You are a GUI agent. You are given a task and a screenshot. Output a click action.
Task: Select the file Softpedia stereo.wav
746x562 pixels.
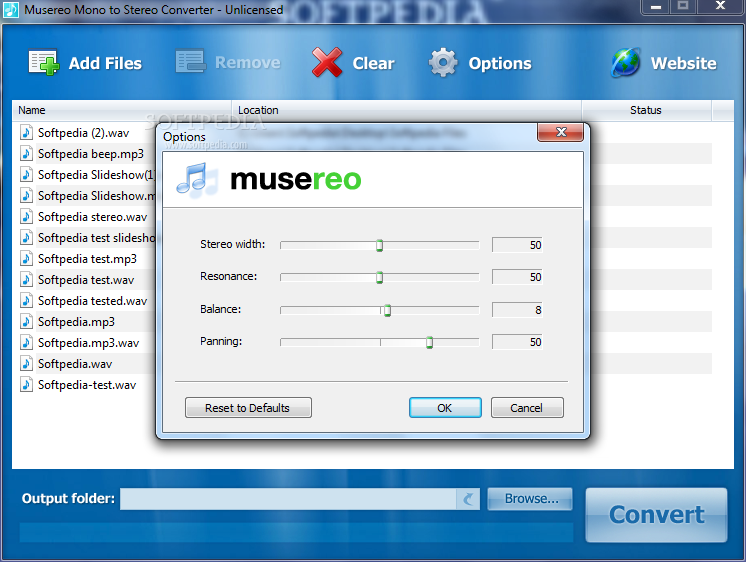pos(92,217)
